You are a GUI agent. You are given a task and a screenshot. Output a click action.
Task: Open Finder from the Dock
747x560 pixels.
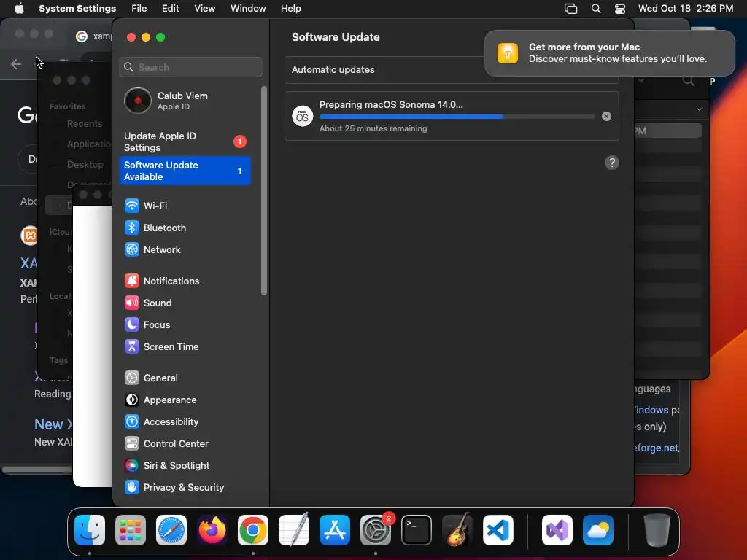point(90,530)
